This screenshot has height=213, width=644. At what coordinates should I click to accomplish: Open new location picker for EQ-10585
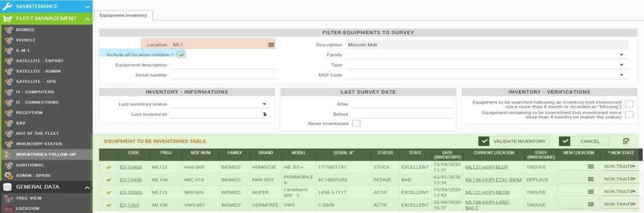[591, 192]
